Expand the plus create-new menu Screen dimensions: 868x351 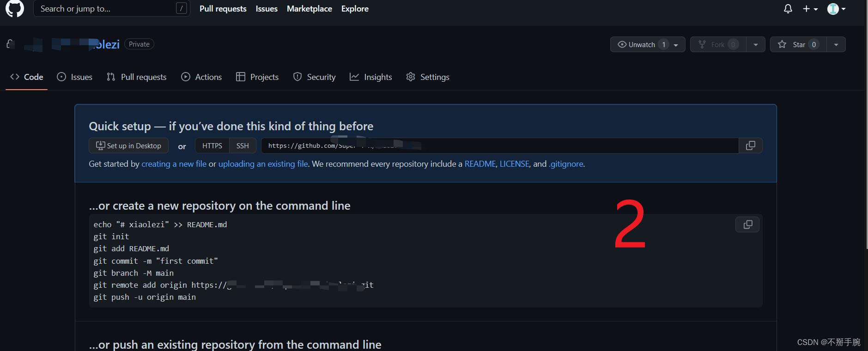coord(810,9)
